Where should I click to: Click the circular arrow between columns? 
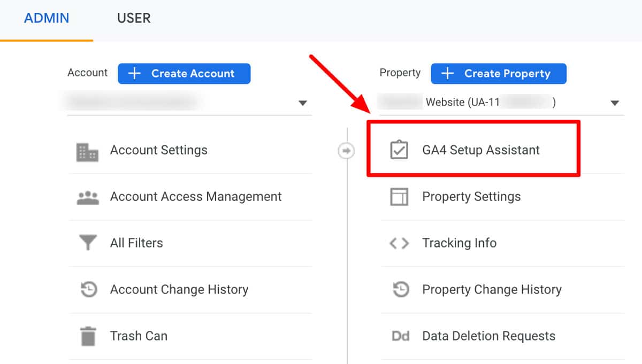click(x=346, y=151)
